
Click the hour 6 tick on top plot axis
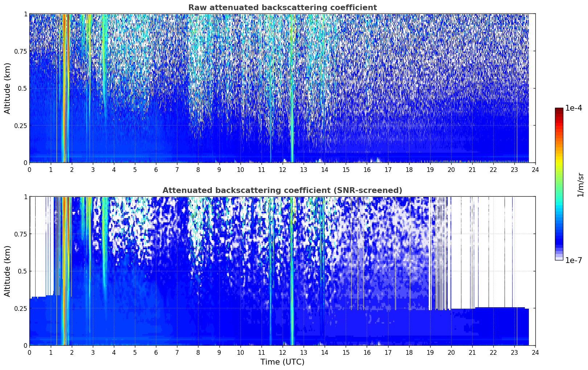[x=156, y=170]
